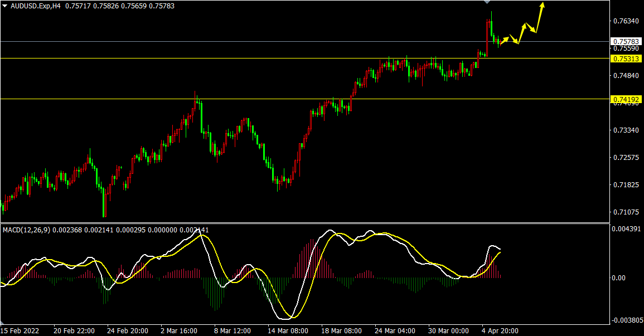Expand the triangle next to AUDUSD.Exp,H4
This screenshot has height=336, width=644.
[5, 7]
